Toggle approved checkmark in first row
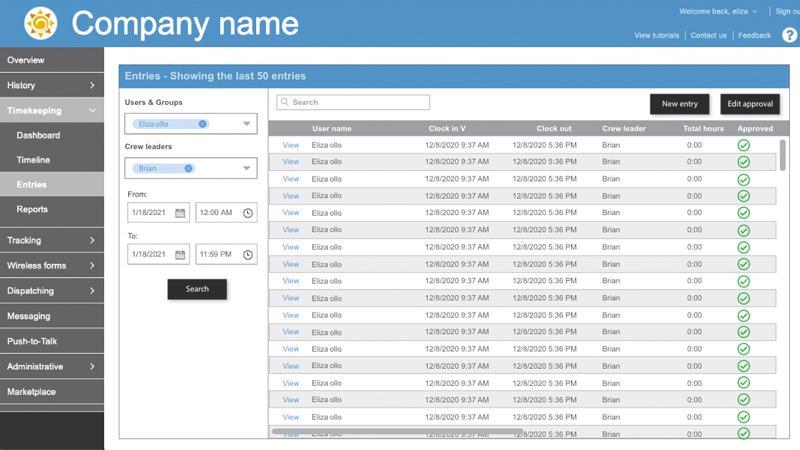 (743, 146)
